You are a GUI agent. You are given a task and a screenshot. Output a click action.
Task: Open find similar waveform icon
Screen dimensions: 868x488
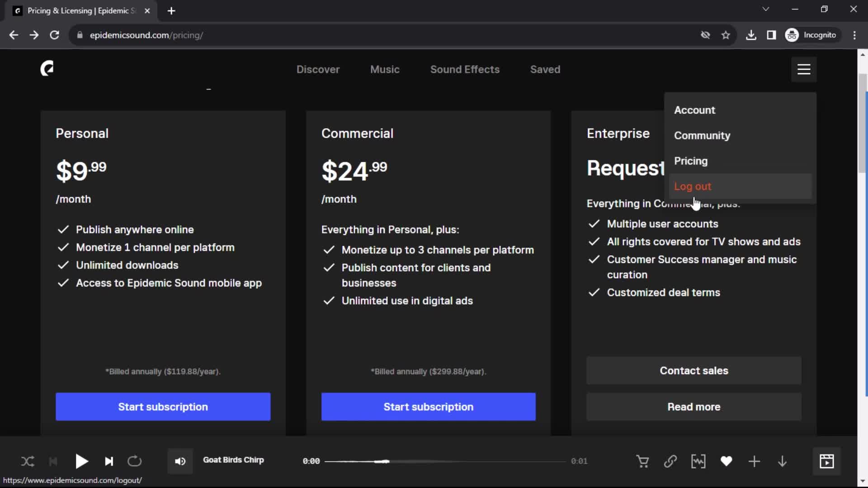(698, 461)
